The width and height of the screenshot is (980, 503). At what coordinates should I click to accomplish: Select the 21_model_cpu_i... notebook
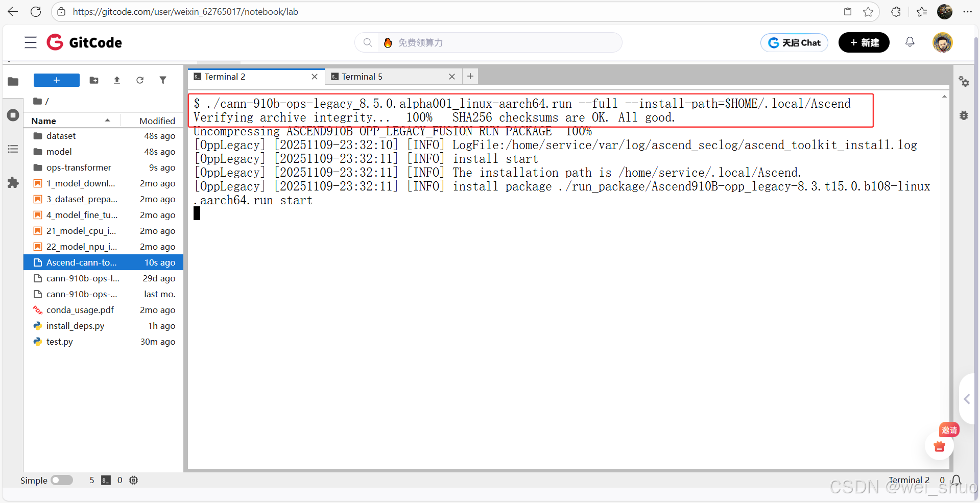click(x=104, y=231)
